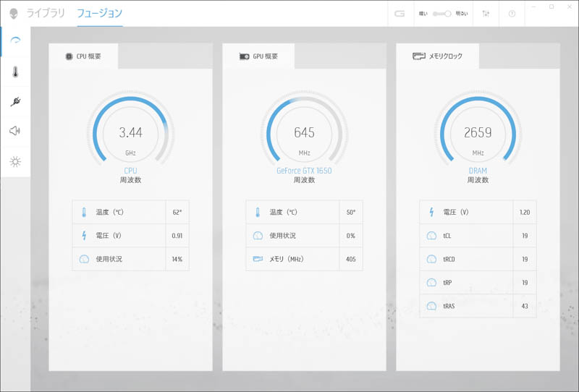This screenshot has width=579, height=392.
Task: Click the tRCD row gauge icon
Action: coord(431,259)
